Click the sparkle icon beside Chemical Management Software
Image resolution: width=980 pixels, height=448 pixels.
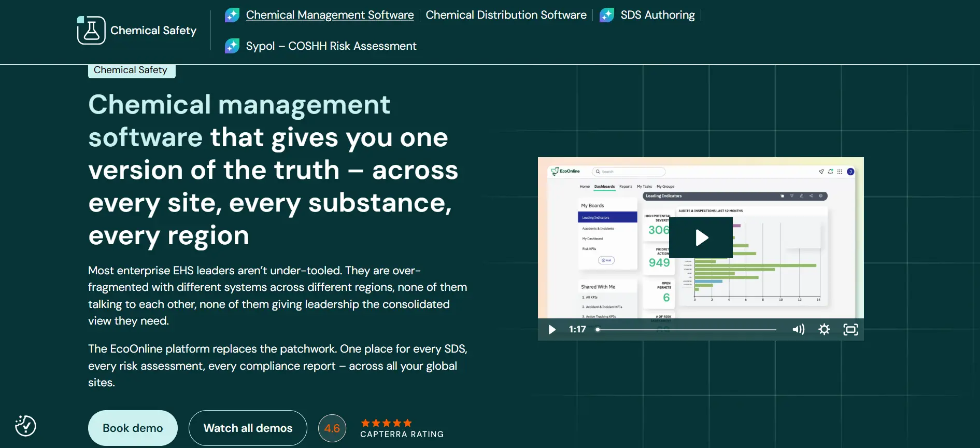(232, 15)
